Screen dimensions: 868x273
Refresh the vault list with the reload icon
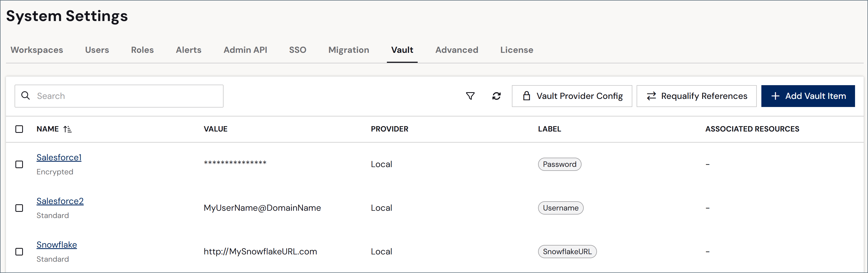click(x=496, y=96)
